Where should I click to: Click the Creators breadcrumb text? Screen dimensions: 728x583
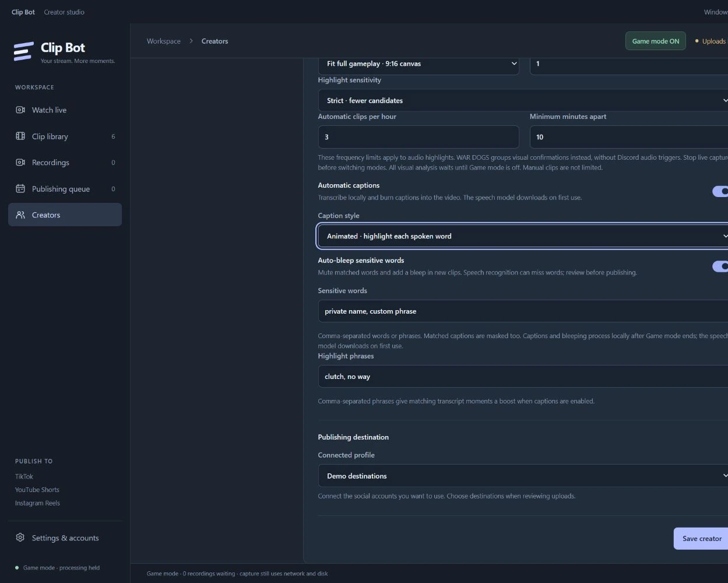(x=214, y=41)
